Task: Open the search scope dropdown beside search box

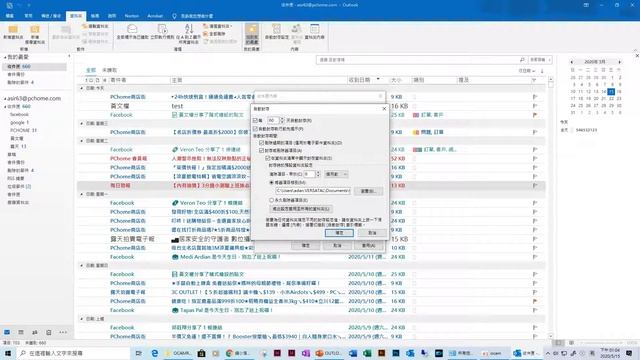Action: 540,60
